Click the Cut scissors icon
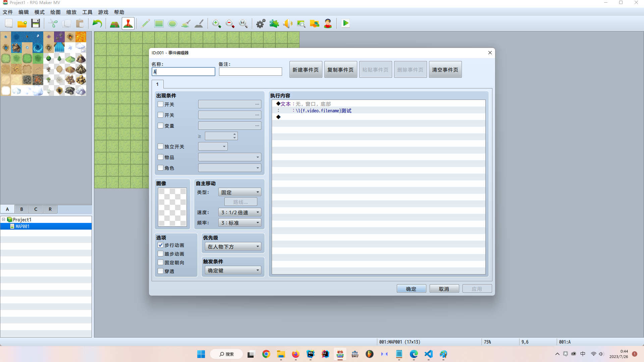The height and width of the screenshot is (362, 644). [x=53, y=23]
